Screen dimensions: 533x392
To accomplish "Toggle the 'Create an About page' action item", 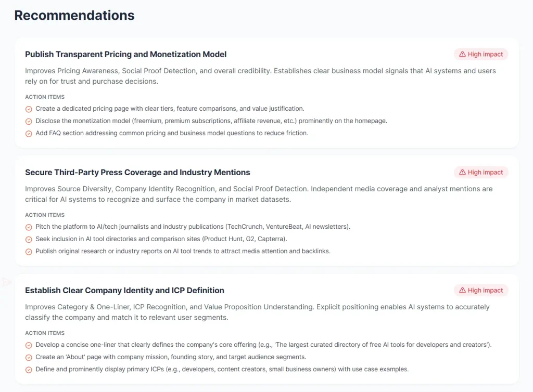I will [x=29, y=357].
